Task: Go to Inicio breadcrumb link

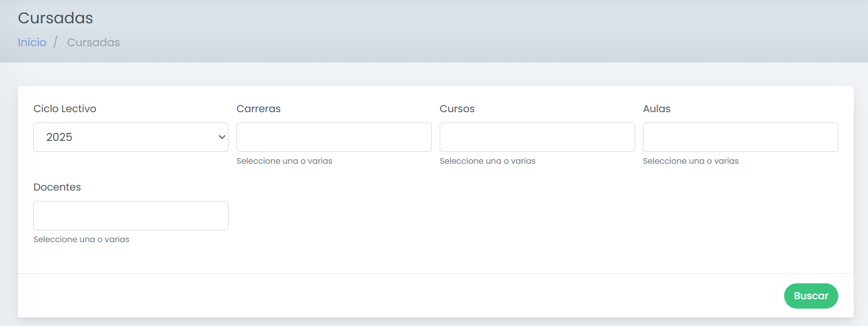Action: pos(32,42)
